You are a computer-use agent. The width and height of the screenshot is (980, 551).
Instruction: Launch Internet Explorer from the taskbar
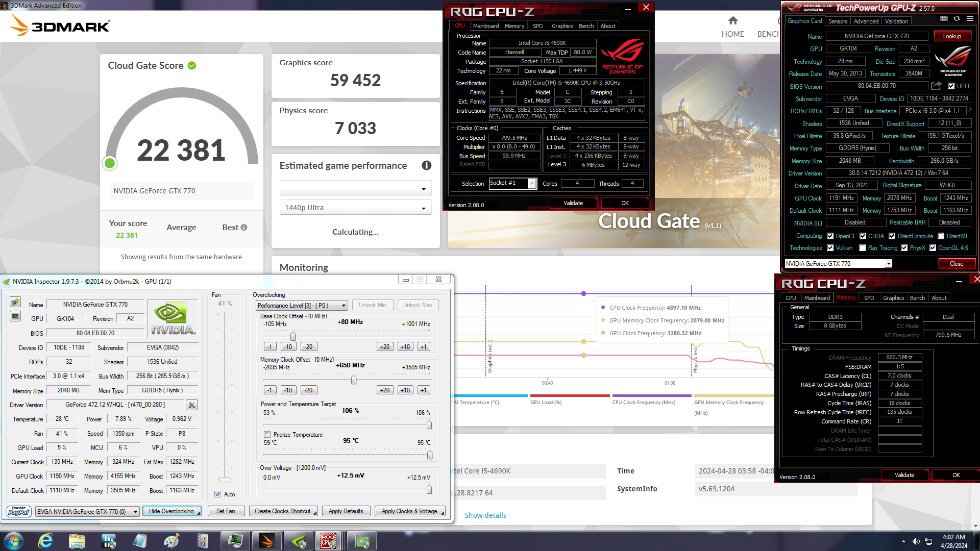point(45,541)
